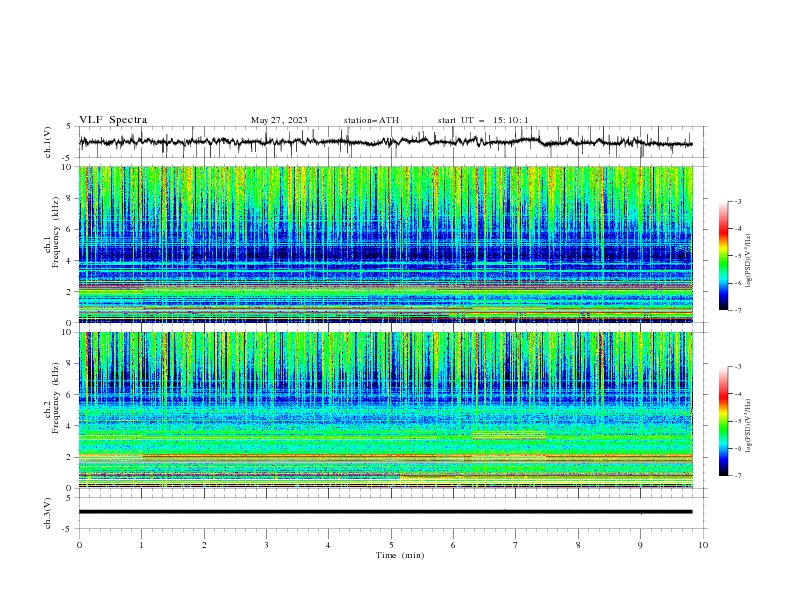Image resolution: width=792 pixels, height=612 pixels.
Task: Click the "1" tick on the time axis
Action: (141, 545)
